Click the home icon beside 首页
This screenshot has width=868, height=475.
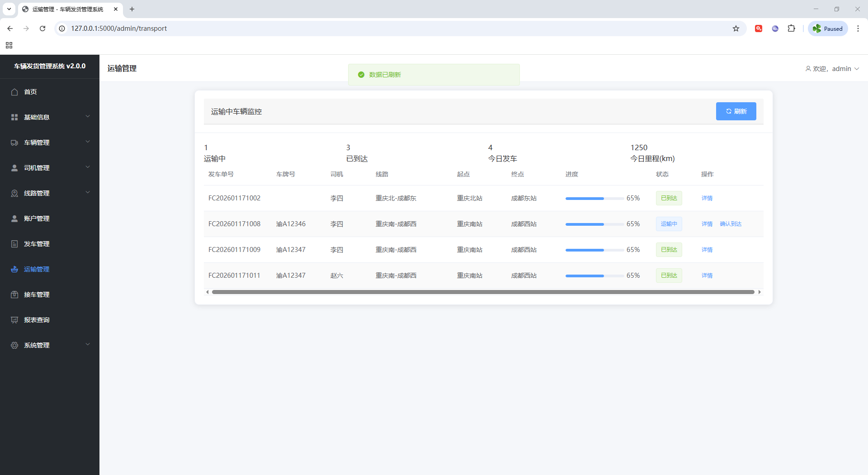click(x=14, y=92)
